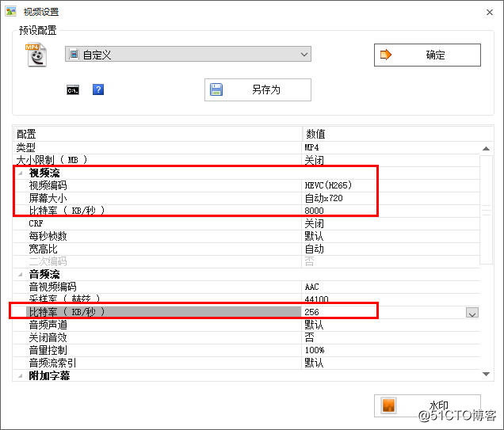
Task: Click the blue question mark help icon
Action: 98,89
